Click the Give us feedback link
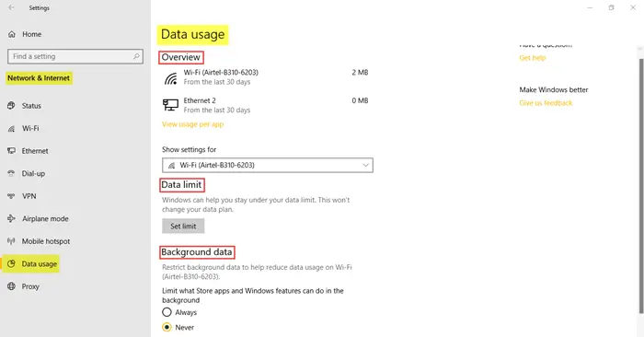This screenshot has height=337, width=644. click(546, 103)
